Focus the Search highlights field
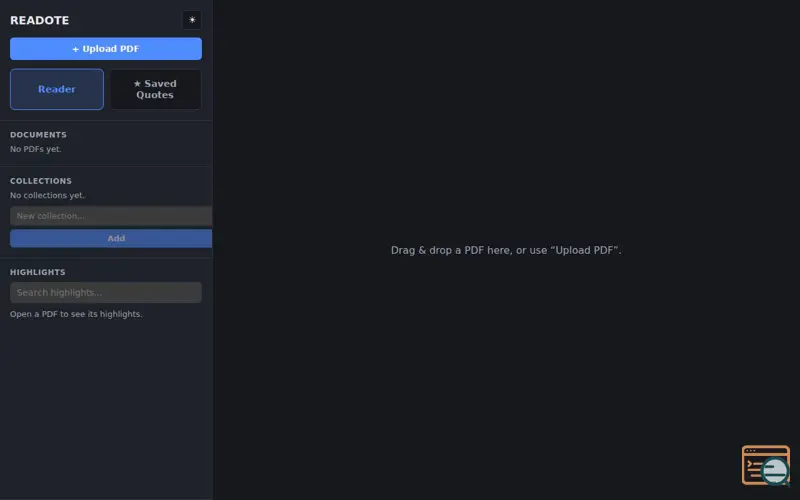This screenshot has width=800, height=500. point(106,292)
